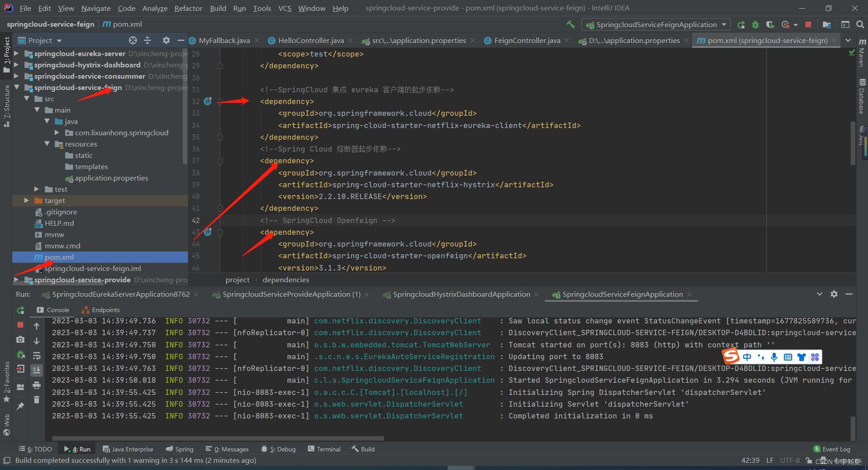Screen dimensions: 868x470
Task: Start debugging with the green bug icon
Action: click(755, 24)
